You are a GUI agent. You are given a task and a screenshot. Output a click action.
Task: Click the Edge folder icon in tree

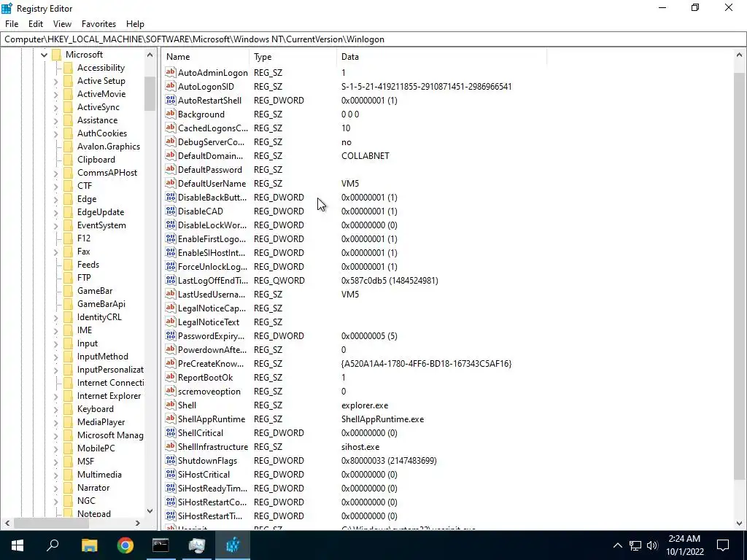point(68,198)
